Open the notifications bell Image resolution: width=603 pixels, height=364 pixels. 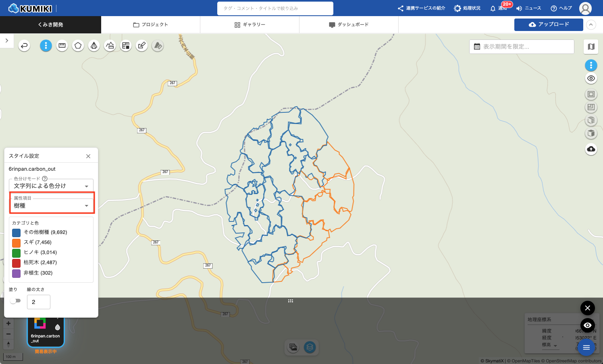(x=493, y=8)
